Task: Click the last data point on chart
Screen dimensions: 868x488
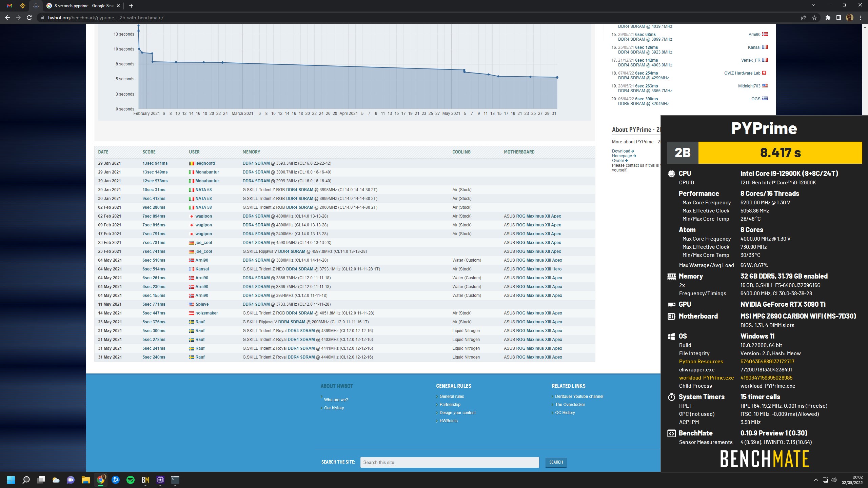Action: tap(557, 78)
